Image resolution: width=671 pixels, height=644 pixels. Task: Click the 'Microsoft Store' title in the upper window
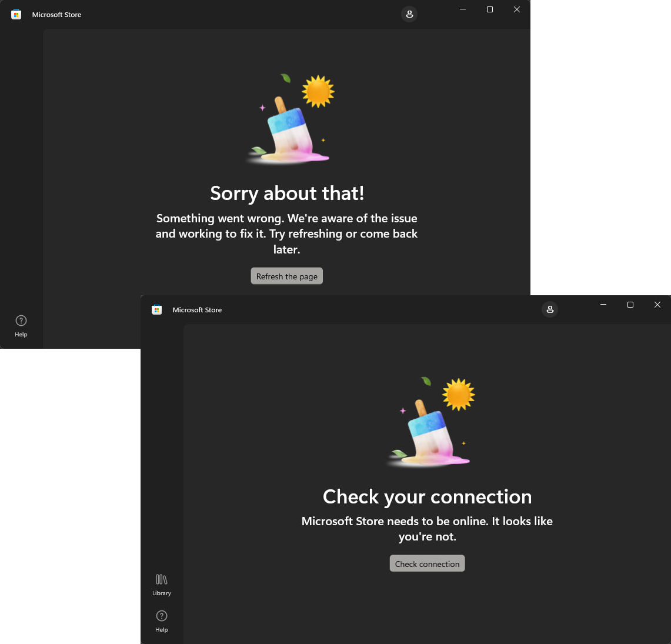point(56,15)
